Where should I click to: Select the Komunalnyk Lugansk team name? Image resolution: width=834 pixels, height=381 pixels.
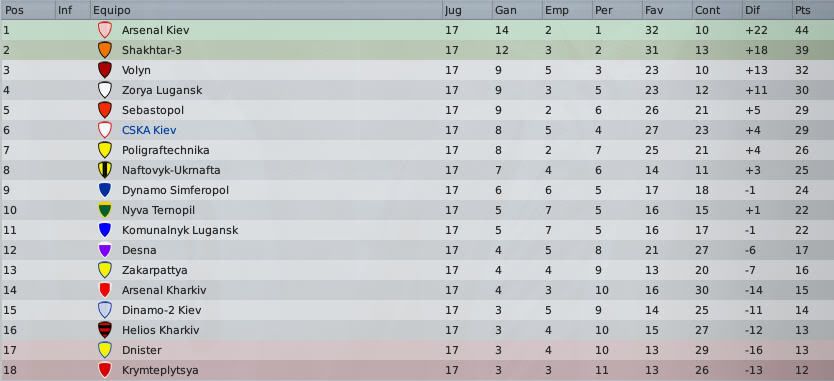click(x=180, y=230)
